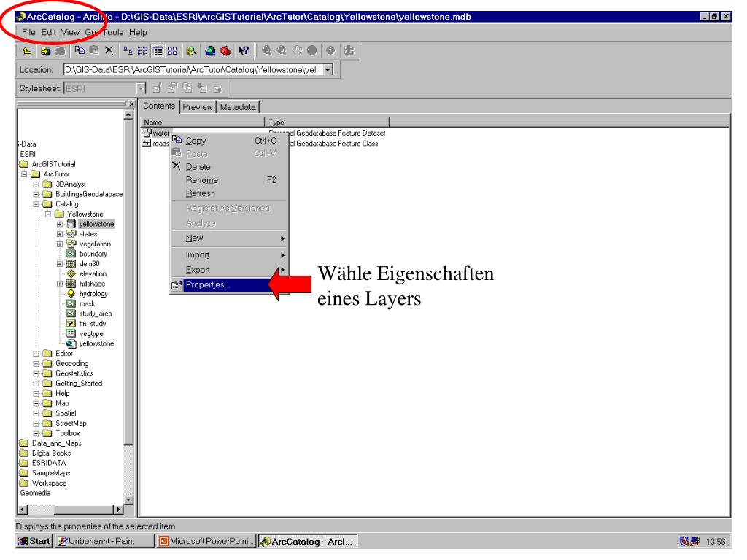Screen dimensions: 747x560
Task: Open the File menu
Action: [x=28, y=32]
